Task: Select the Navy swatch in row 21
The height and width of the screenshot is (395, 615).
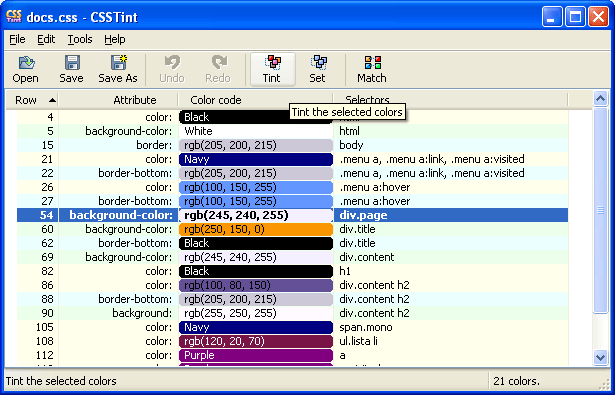Action: click(x=256, y=159)
